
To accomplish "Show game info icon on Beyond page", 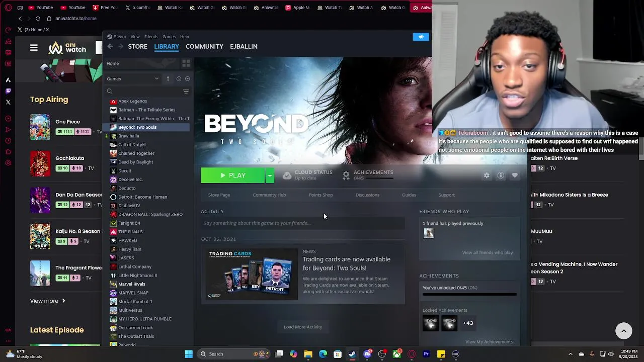I will [501, 175].
